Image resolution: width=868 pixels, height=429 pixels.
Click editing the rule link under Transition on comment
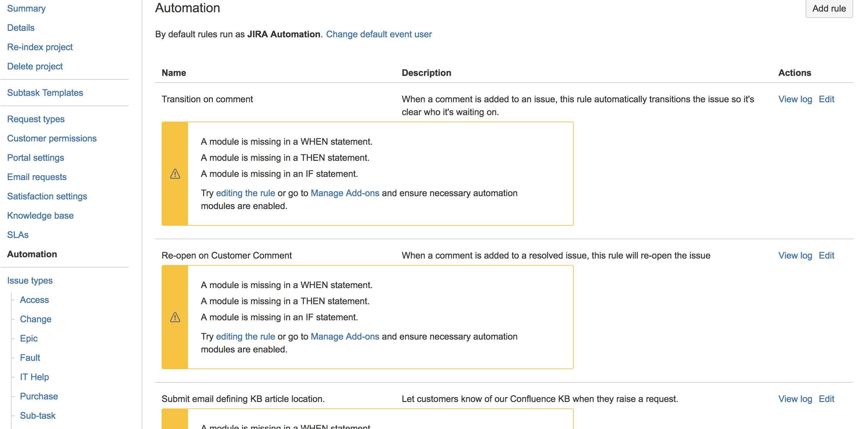[x=245, y=193]
